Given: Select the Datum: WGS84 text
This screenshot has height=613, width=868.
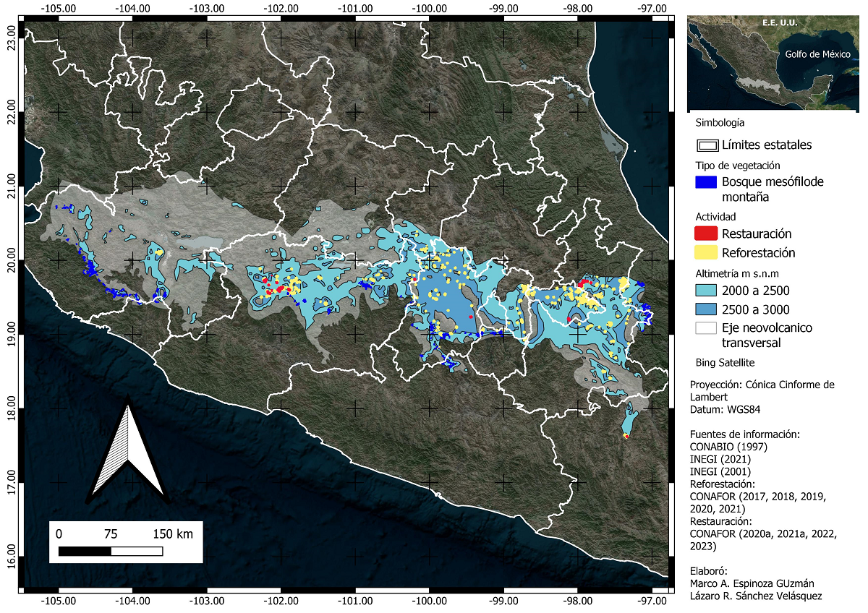Looking at the screenshot, I should (726, 410).
